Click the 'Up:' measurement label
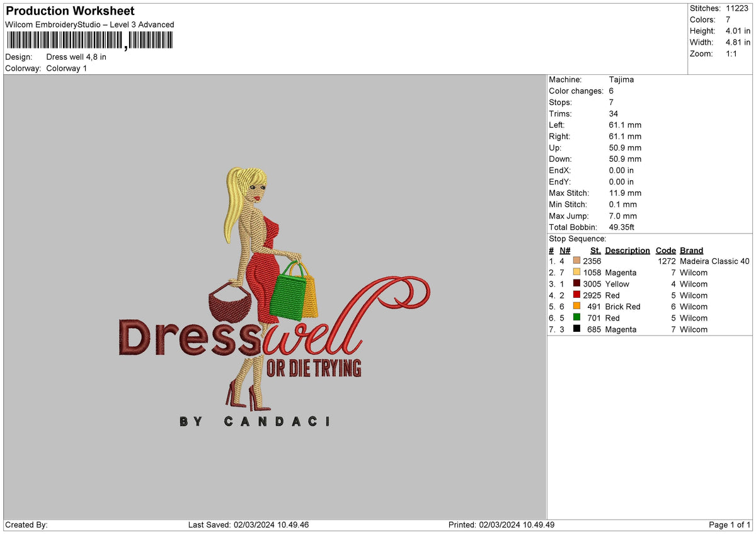This screenshot has height=534, width=756. click(x=556, y=147)
